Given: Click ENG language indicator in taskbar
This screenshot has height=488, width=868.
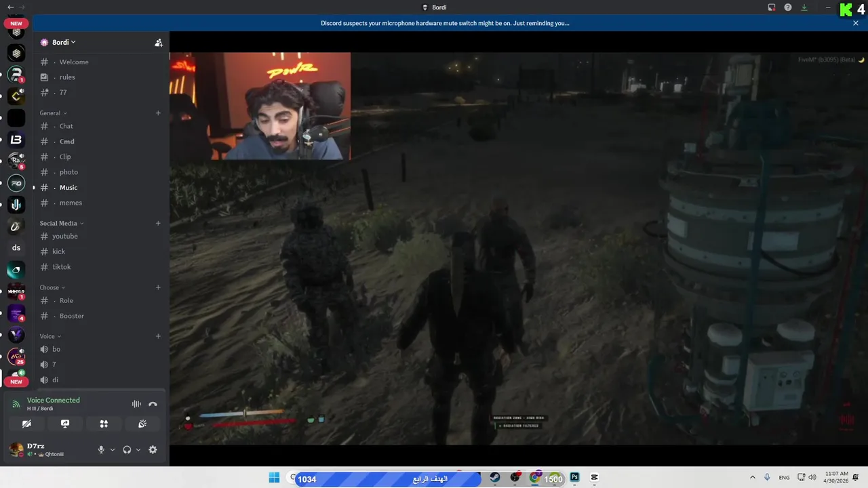Looking at the screenshot, I should point(784,478).
